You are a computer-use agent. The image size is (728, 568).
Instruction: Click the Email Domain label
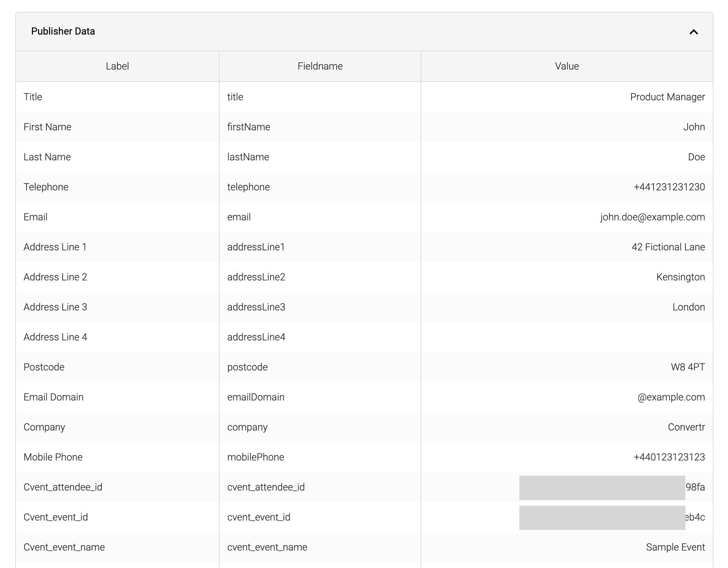[x=54, y=397]
